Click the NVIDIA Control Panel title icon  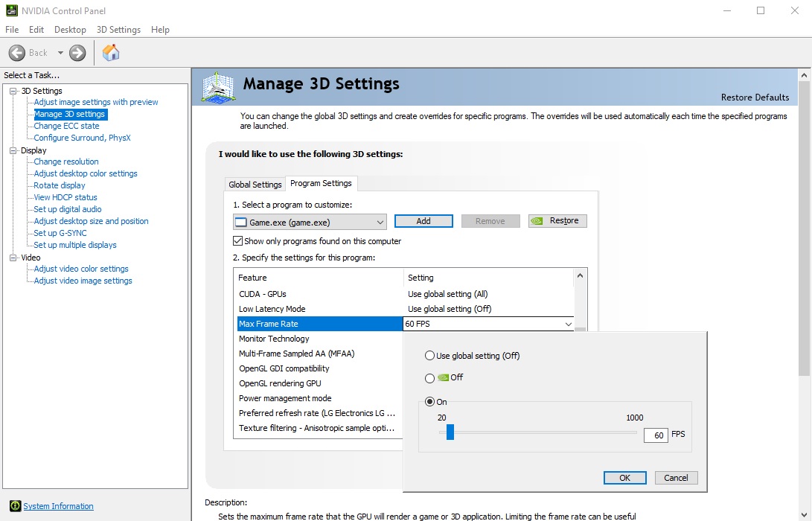click(10, 10)
